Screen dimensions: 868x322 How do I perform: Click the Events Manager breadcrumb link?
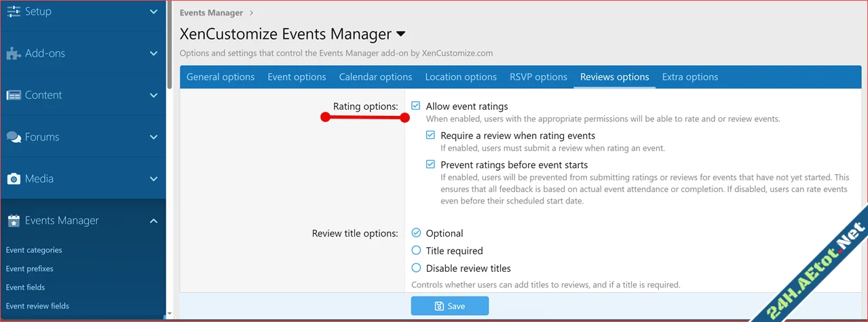211,12
